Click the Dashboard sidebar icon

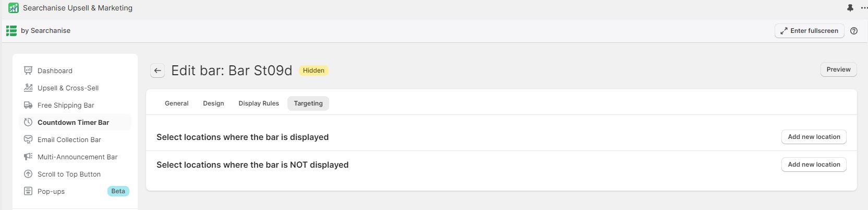tap(28, 71)
